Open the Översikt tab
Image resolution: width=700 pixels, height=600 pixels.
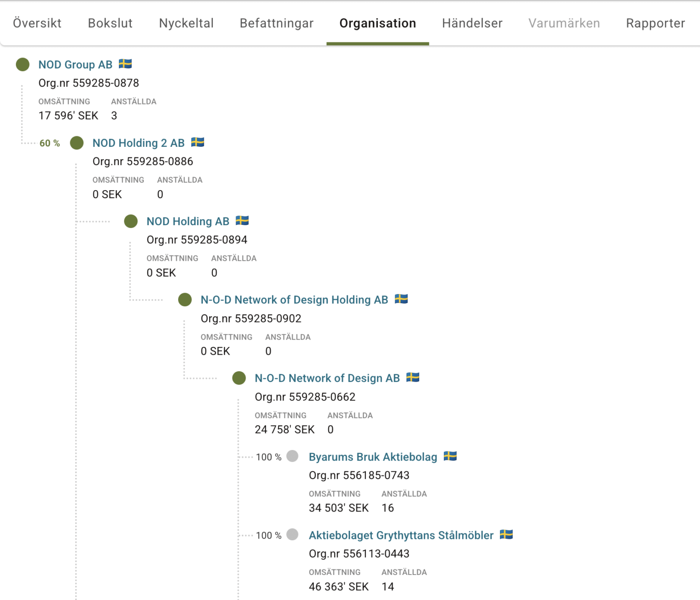[x=37, y=23]
